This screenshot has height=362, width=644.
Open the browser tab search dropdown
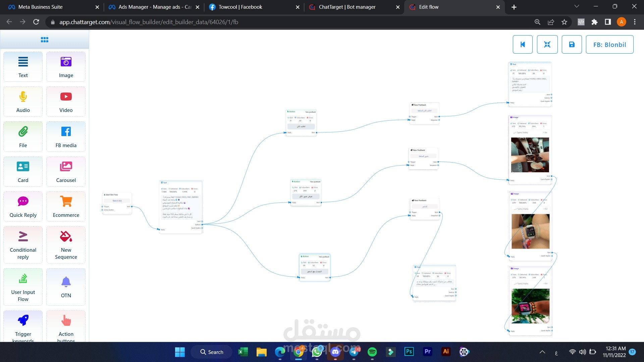tap(577, 6)
